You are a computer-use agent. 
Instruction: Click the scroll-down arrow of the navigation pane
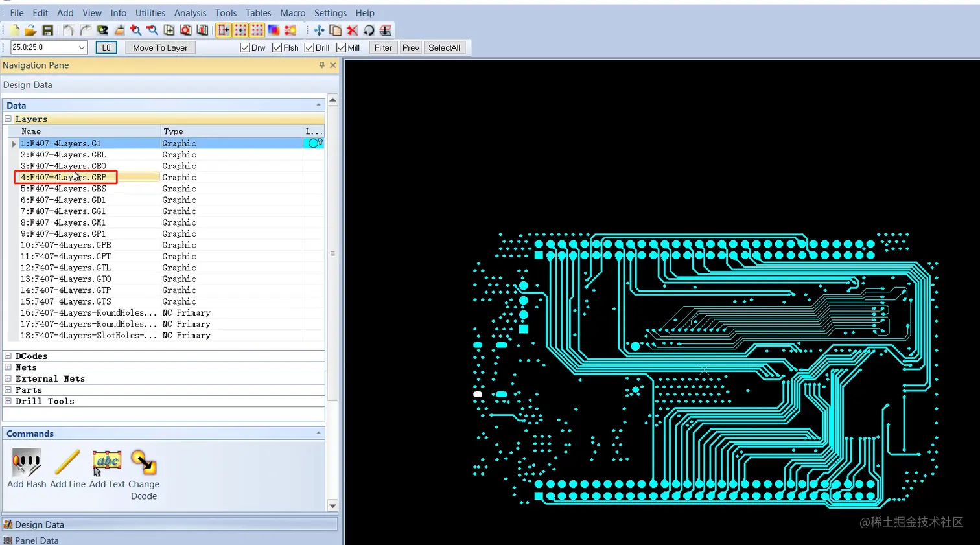tap(332, 505)
